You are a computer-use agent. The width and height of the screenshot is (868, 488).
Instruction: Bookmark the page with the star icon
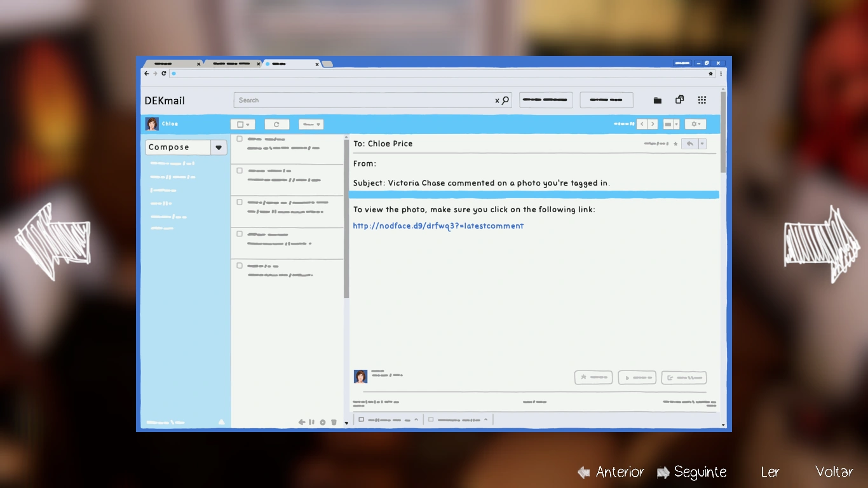coord(711,74)
